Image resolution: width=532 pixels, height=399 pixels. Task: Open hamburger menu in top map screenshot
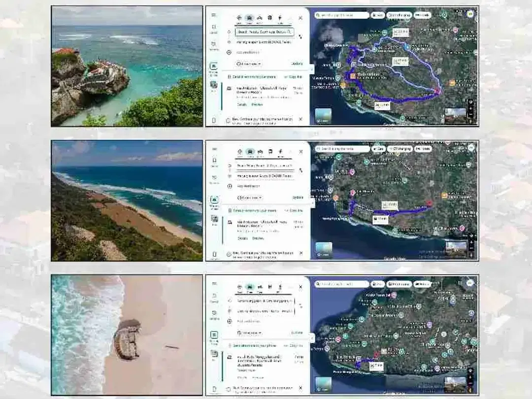tap(213, 15)
